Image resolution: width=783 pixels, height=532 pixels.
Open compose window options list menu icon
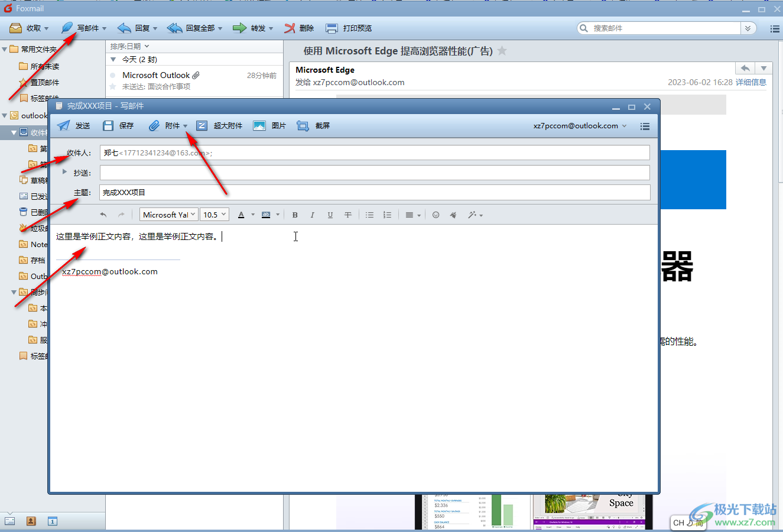pos(645,126)
